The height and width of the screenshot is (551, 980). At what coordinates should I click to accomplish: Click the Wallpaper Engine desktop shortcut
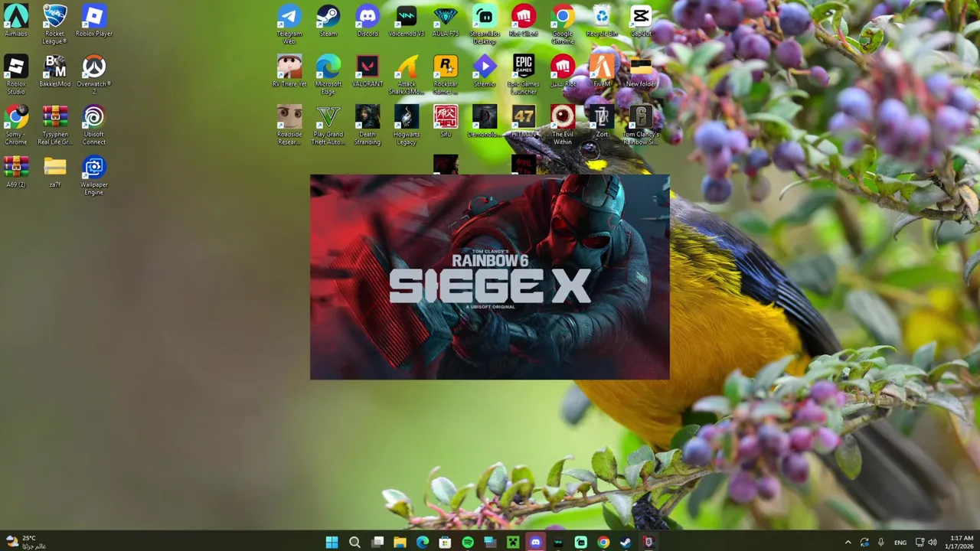coord(94,175)
